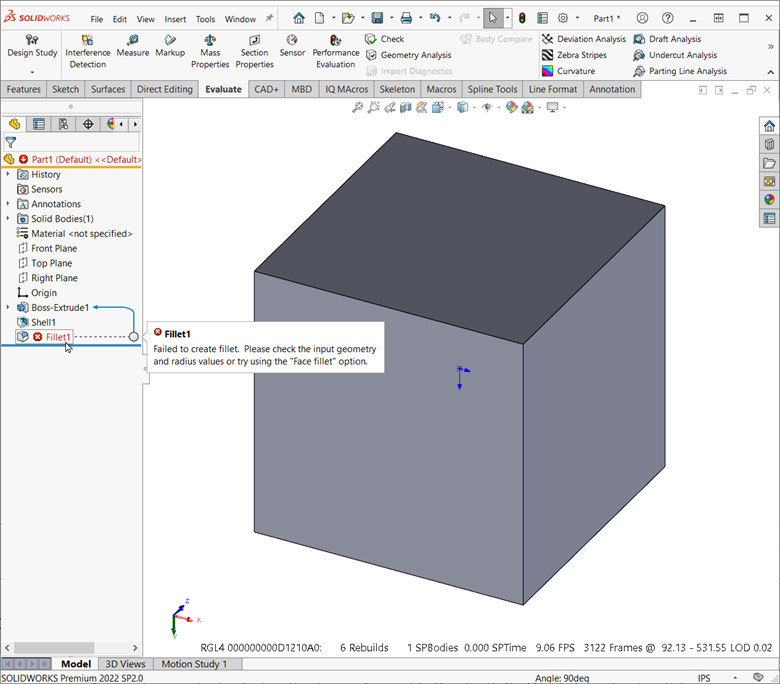Click the Home icon in quick access toolbar
This screenshot has height=684, width=780.
pyautogui.click(x=298, y=18)
